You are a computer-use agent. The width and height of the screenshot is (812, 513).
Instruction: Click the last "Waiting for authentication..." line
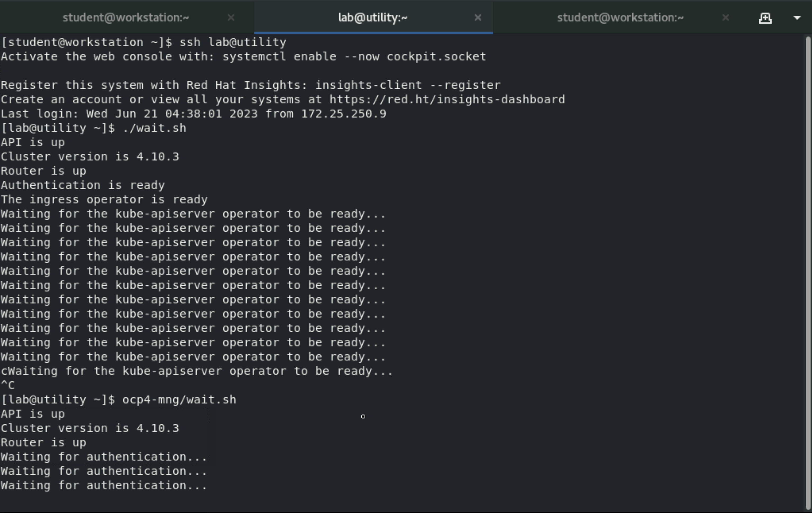coord(103,485)
